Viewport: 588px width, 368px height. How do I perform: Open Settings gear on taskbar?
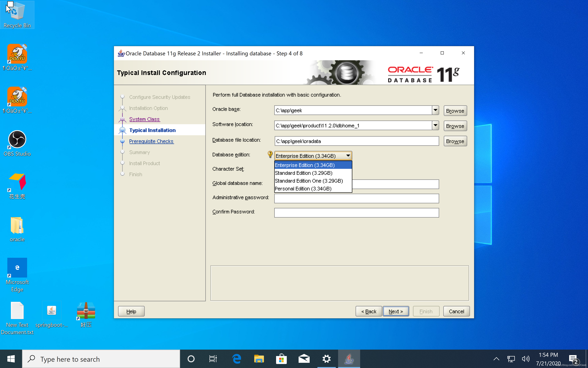tap(326, 359)
